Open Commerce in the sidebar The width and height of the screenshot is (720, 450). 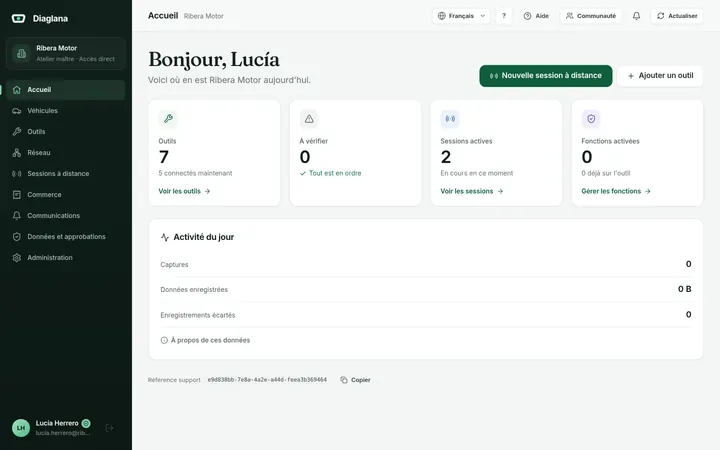tap(66, 195)
